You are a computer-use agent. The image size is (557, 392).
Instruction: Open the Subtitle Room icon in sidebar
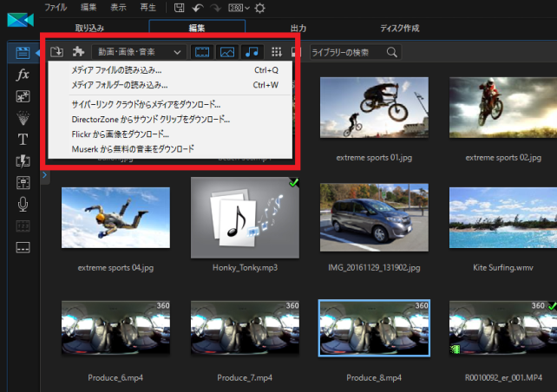(x=23, y=247)
